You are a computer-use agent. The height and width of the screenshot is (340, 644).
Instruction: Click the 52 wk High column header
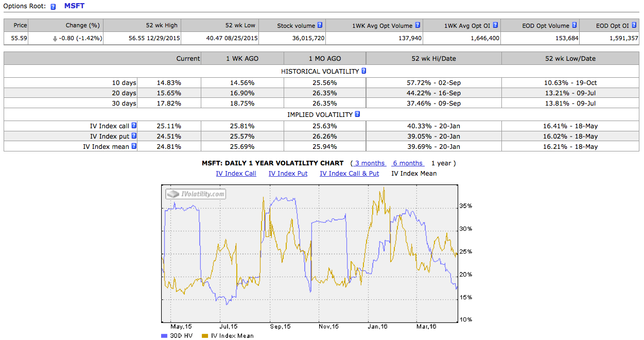[142, 25]
